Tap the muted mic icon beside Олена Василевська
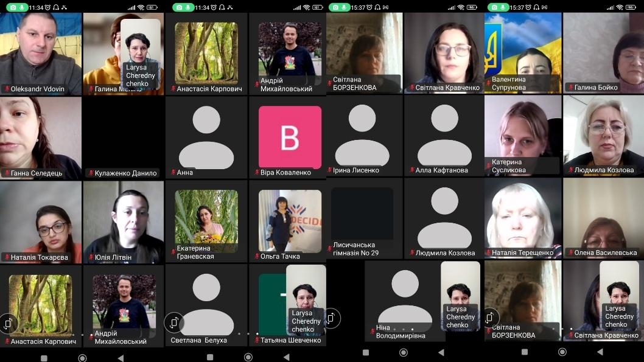 (570, 252)
